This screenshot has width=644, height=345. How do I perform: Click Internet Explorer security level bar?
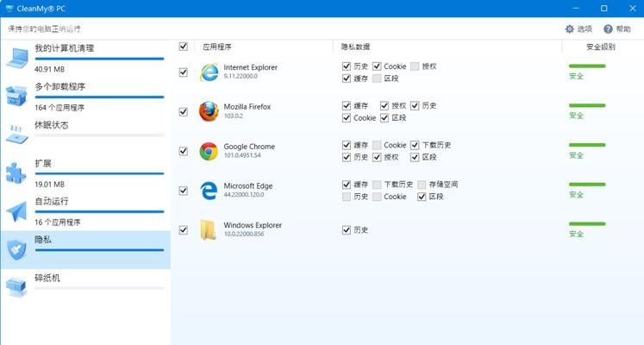(x=587, y=66)
